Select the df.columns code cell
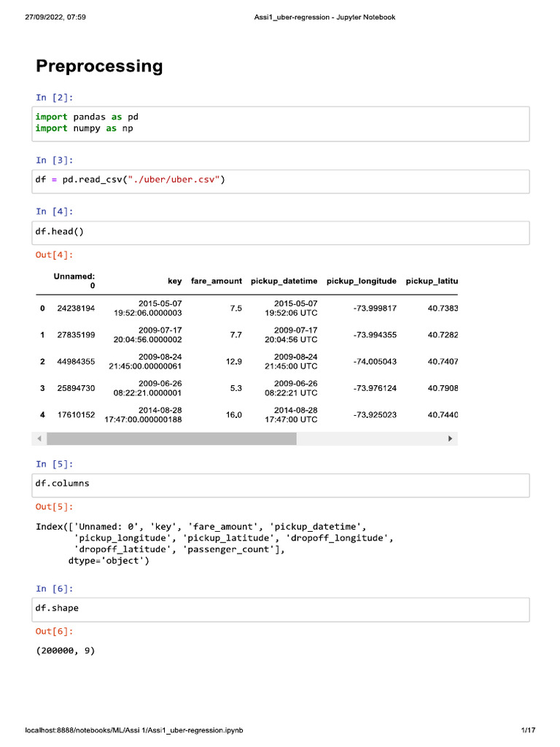This screenshot has height=747, width=560. [x=281, y=485]
